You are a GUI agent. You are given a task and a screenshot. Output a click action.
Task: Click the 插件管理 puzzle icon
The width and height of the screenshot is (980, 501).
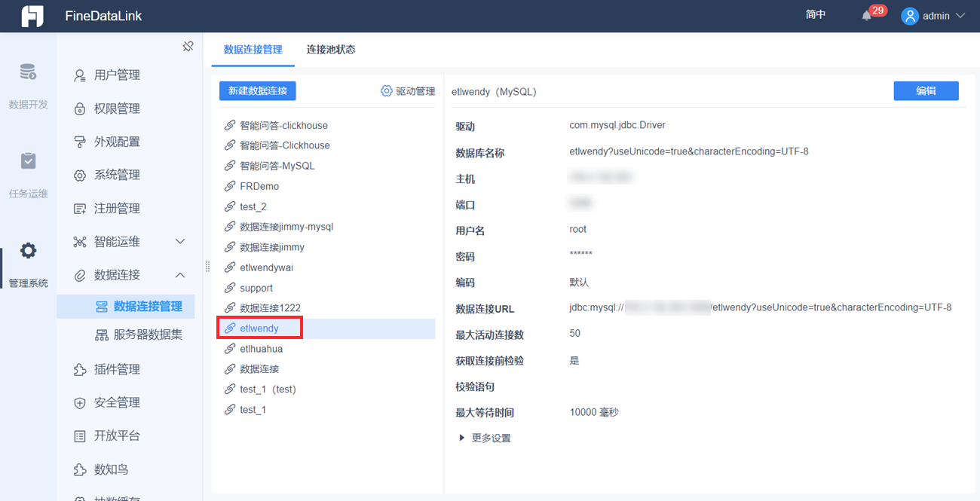point(79,369)
